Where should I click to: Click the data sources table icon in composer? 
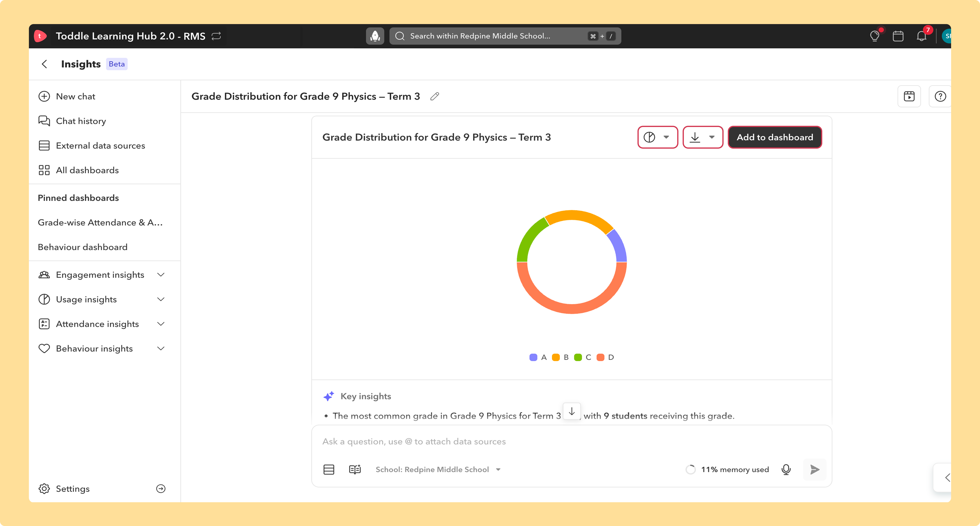click(x=329, y=470)
